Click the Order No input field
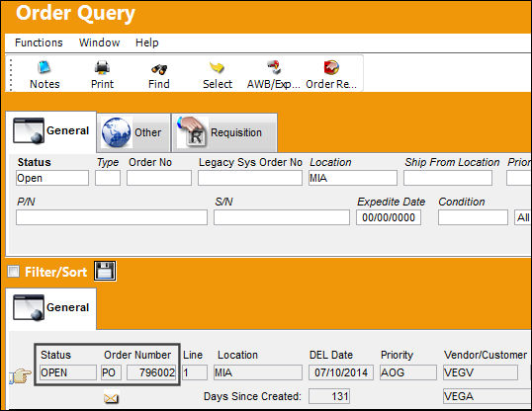This screenshot has height=411, width=532. pos(159,178)
